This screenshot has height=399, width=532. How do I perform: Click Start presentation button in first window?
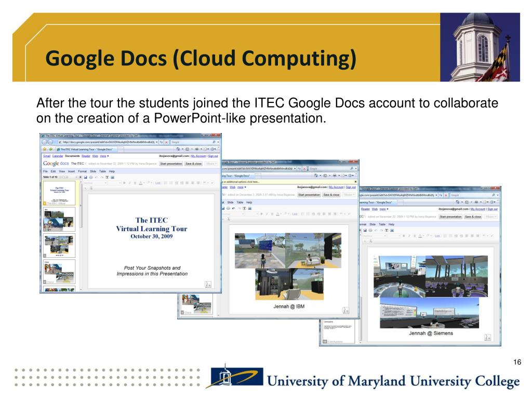click(171, 164)
